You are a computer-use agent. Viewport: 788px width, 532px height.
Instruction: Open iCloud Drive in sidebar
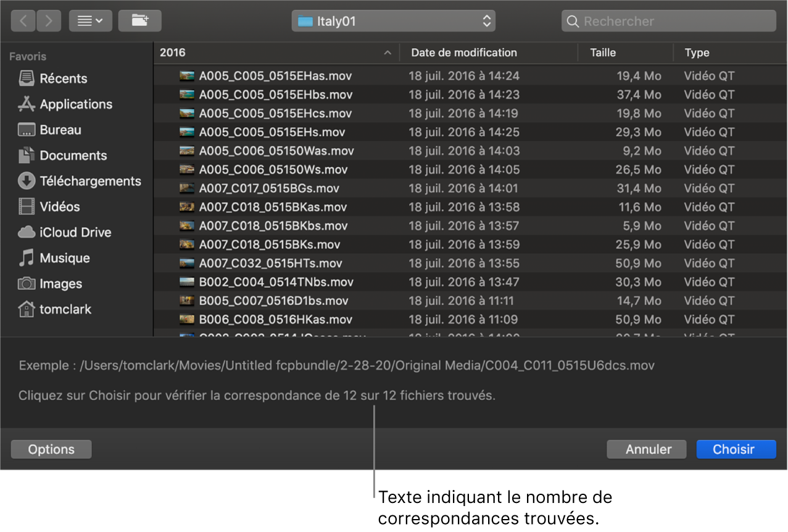tap(75, 233)
